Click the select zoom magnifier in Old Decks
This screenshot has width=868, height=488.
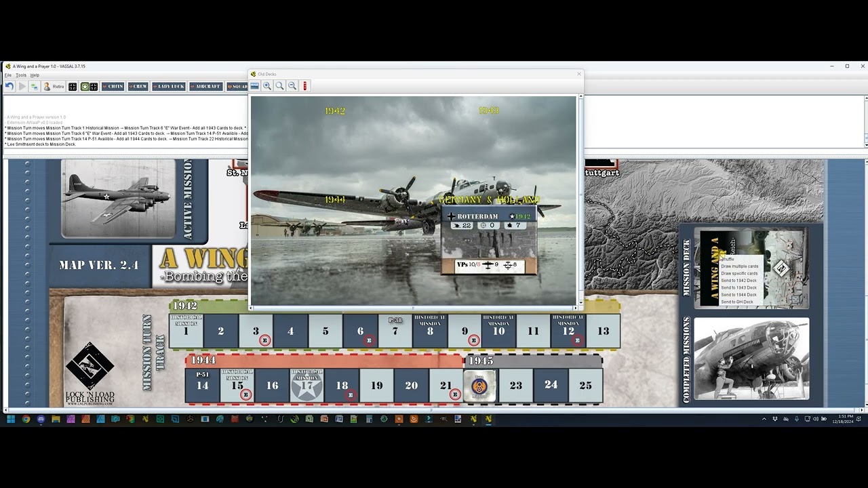(279, 86)
